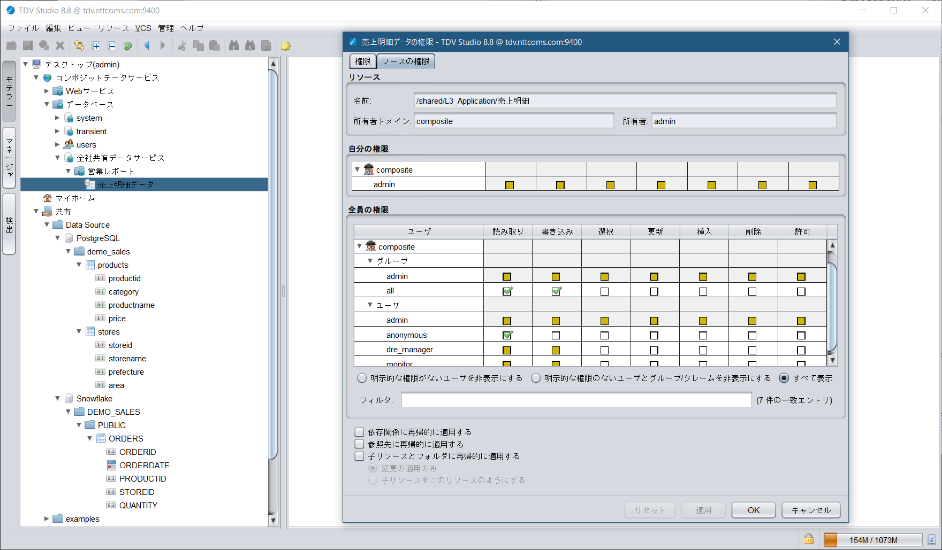Click the expand all plus toolbar icon
The width and height of the screenshot is (942, 550).
point(96,46)
